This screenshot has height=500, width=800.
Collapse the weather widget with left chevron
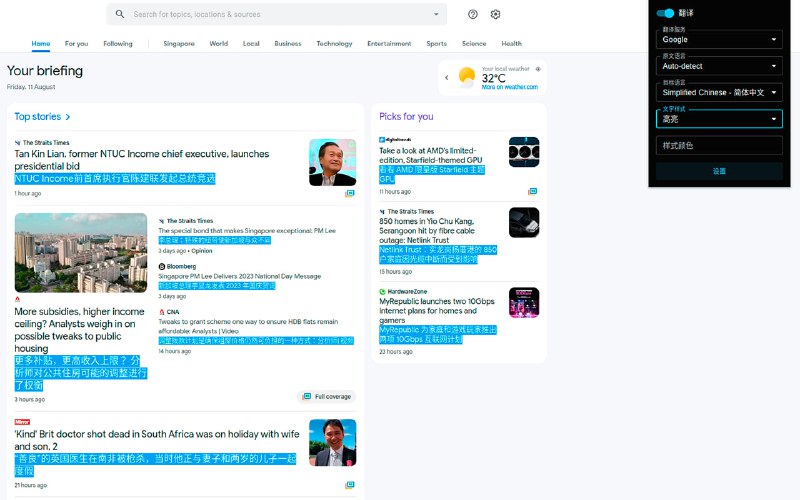[445, 77]
